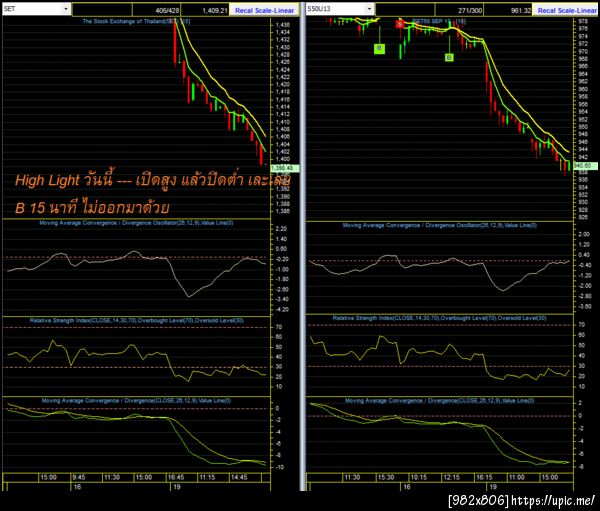Image resolution: width=600 pixels, height=511 pixels.
Task: Click the 10:15 time label on the S50U13 axis
Action: [x=419, y=477]
